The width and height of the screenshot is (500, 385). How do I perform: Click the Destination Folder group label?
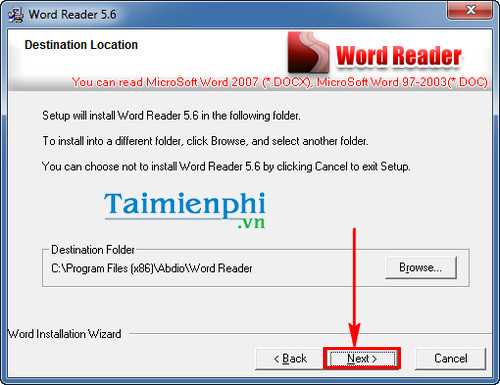click(93, 250)
